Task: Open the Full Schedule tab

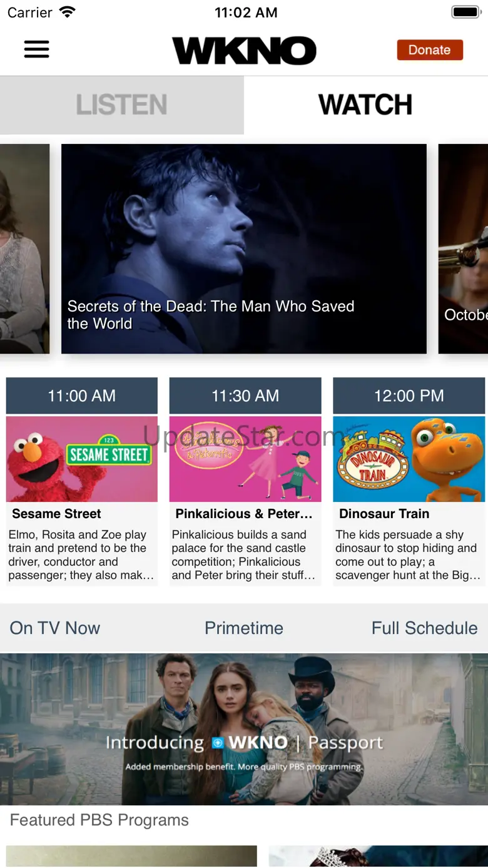Action: click(425, 628)
